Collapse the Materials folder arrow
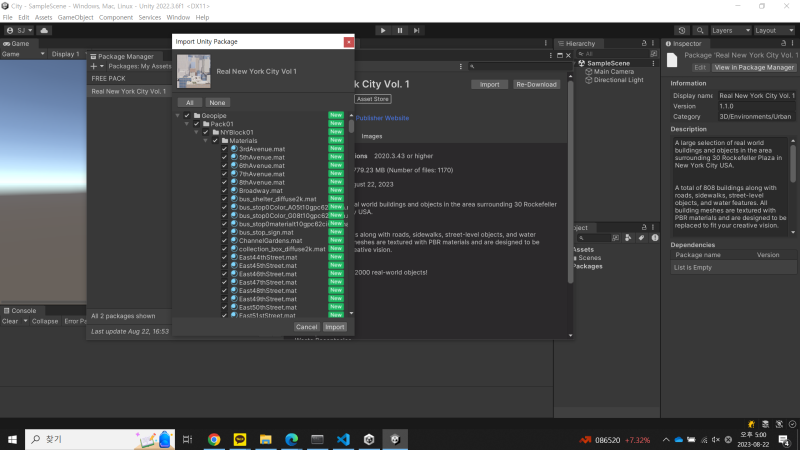Image resolution: width=800 pixels, height=450 pixels. point(206,141)
